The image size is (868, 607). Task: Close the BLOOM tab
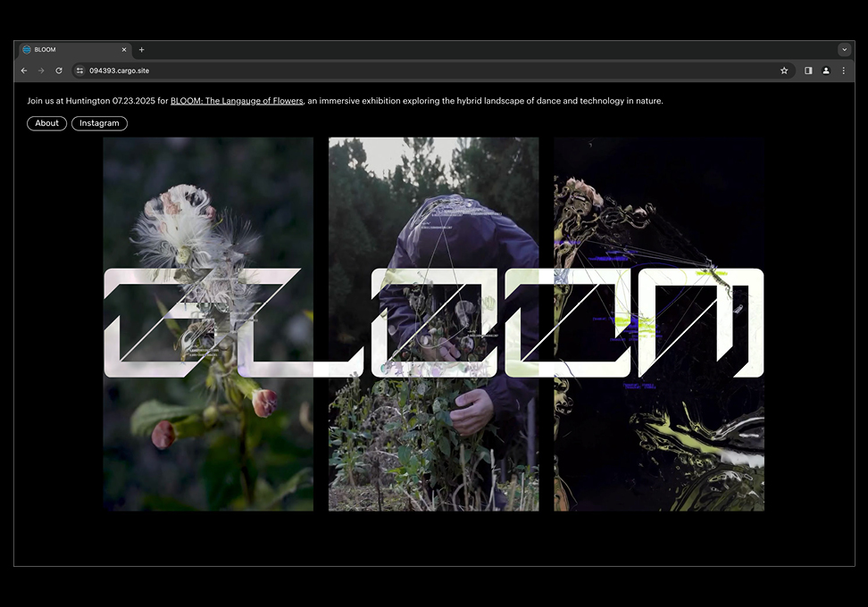click(x=124, y=50)
